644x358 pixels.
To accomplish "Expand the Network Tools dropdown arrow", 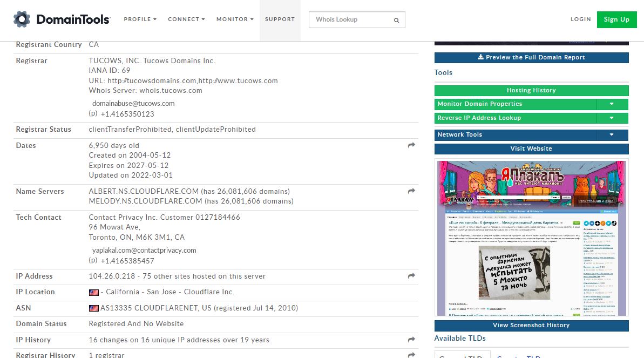I will (612, 135).
